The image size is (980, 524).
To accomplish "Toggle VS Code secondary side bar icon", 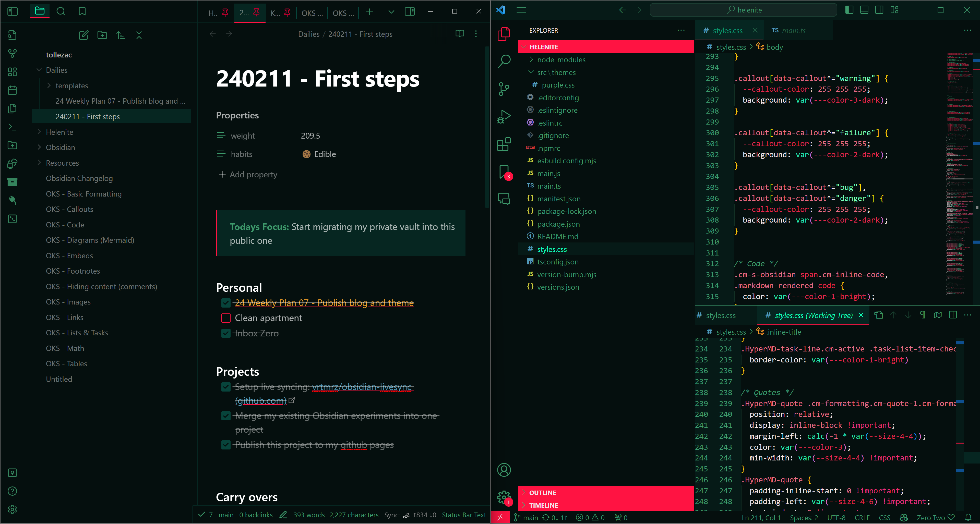I will (879, 10).
